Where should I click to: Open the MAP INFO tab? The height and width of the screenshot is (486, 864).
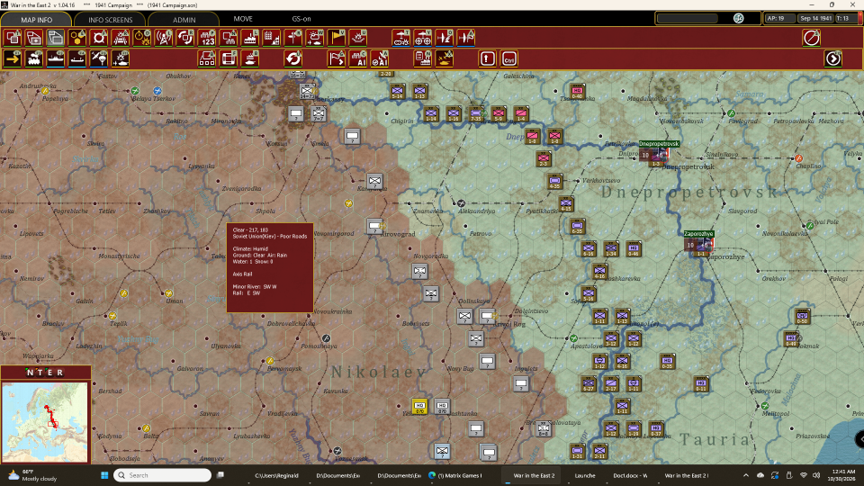[36, 19]
